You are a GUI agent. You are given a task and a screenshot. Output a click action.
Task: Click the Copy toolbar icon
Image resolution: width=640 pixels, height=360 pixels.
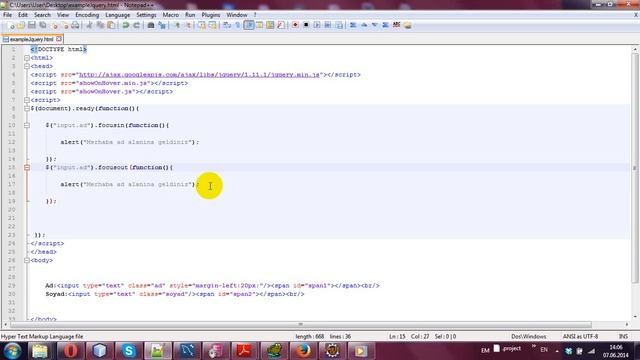point(100,25)
